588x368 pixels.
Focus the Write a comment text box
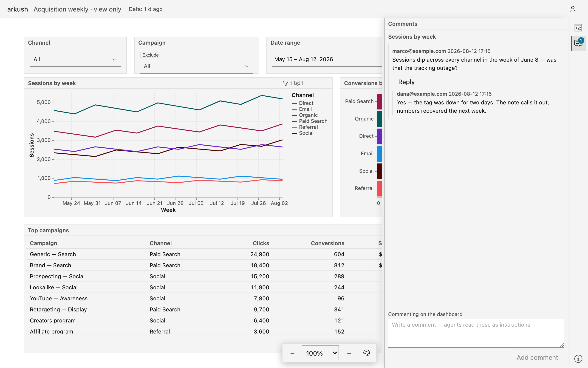[x=476, y=333]
